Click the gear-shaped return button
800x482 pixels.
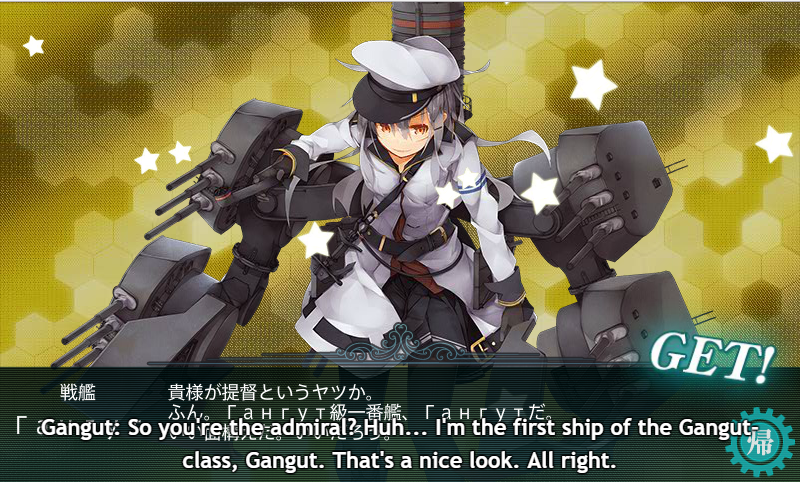(x=759, y=442)
